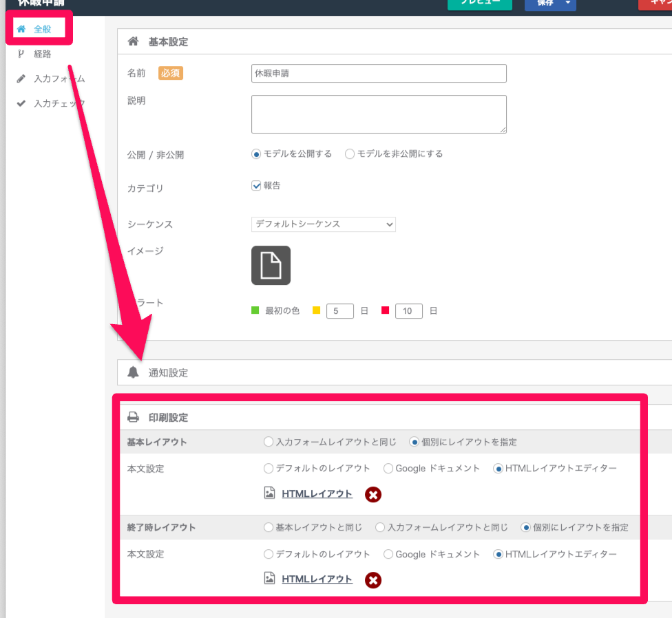Select 個別にレイアウトを指定 for 基本レイアウト
This screenshot has width=672, height=618.
(x=414, y=442)
